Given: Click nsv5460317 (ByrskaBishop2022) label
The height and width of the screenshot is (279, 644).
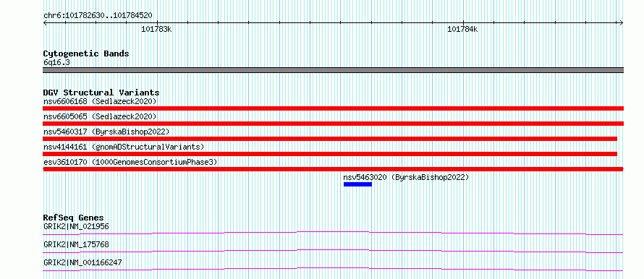Looking at the screenshot, I should 106,132.
